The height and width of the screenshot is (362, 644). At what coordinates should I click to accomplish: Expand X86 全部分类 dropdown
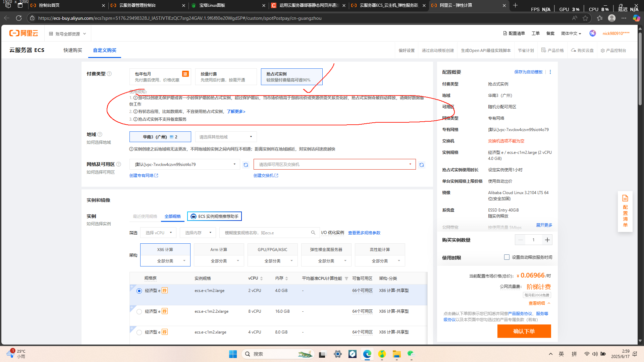click(165, 261)
